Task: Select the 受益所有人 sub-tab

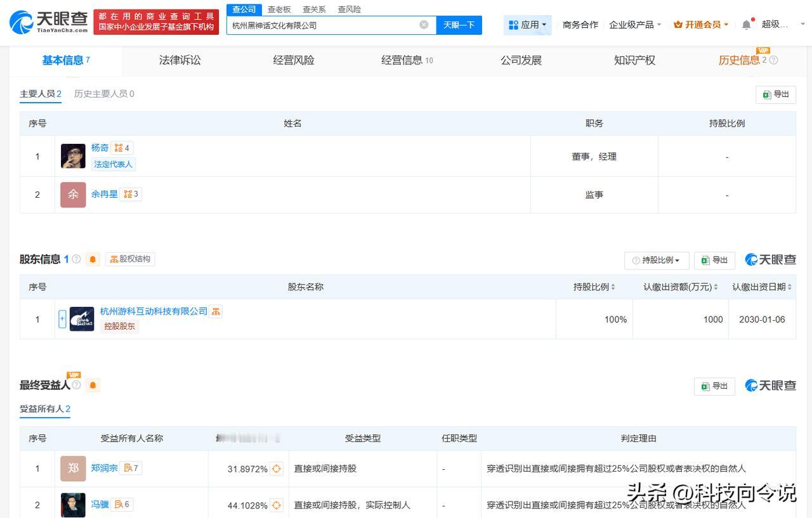Action: tap(45, 410)
